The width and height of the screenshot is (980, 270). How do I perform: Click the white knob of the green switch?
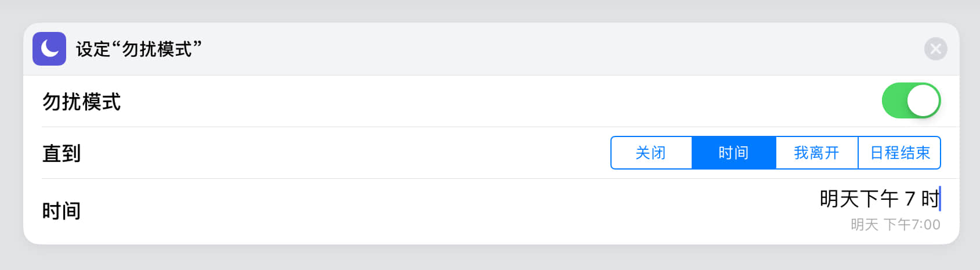click(x=923, y=100)
